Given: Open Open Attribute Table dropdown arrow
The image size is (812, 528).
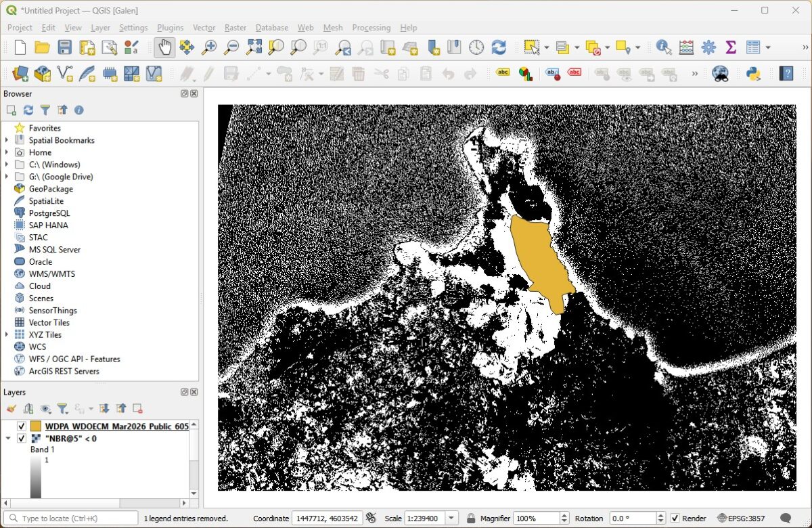Looking at the screenshot, I should point(768,47).
